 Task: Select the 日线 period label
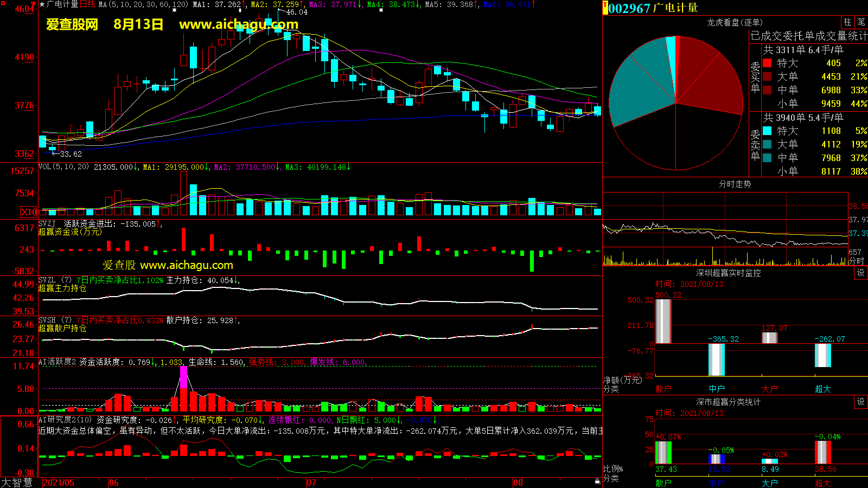click(87, 4)
